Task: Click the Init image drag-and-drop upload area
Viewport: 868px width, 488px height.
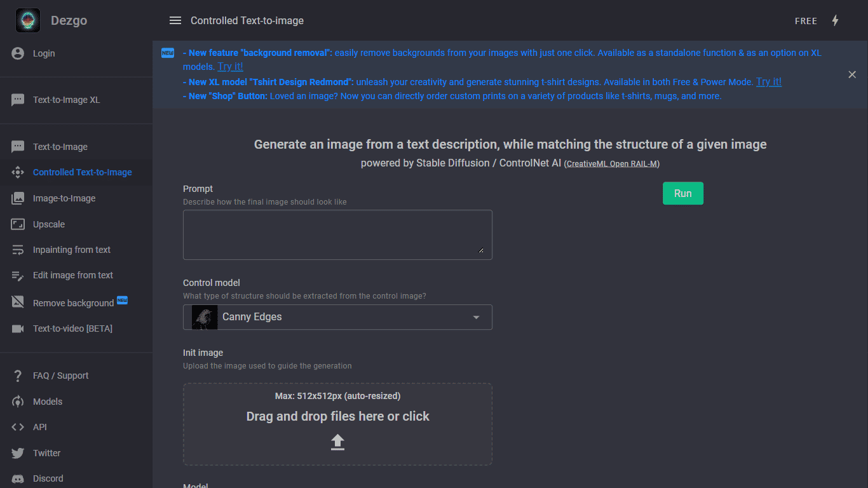Action: point(337,424)
